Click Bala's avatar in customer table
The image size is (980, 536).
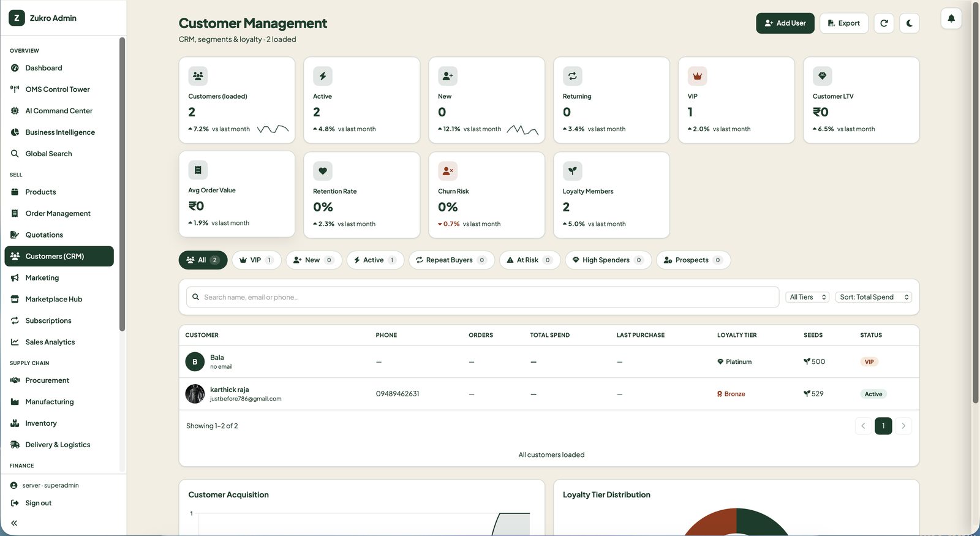tap(195, 362)
